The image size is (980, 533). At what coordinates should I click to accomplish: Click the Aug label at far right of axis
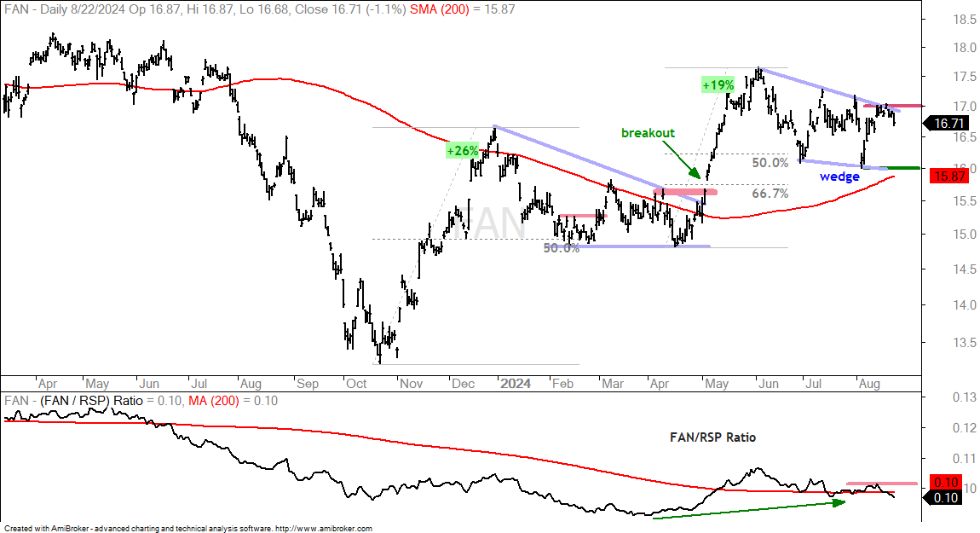tap(869, 384)
